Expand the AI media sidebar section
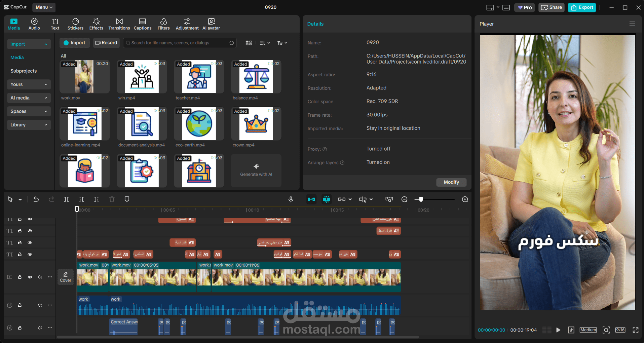The width and height of the screenshot is (644, 343). (x=29, y=98)
